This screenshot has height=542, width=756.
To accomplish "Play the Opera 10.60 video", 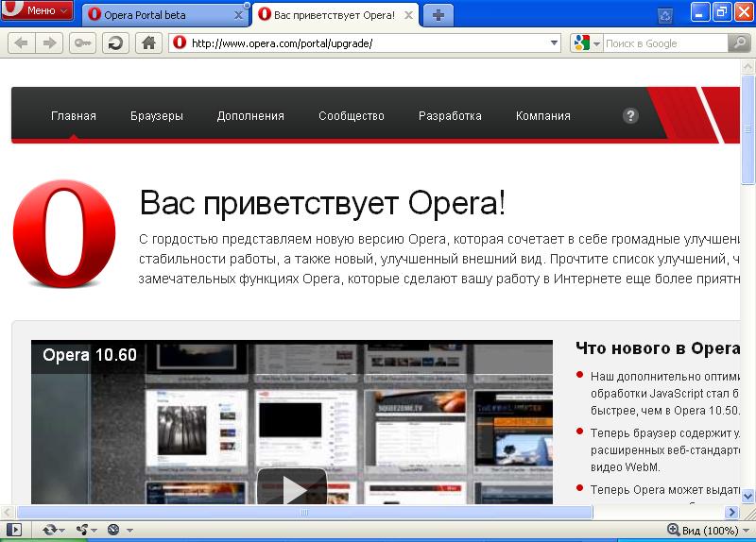I will click(292, 487).
